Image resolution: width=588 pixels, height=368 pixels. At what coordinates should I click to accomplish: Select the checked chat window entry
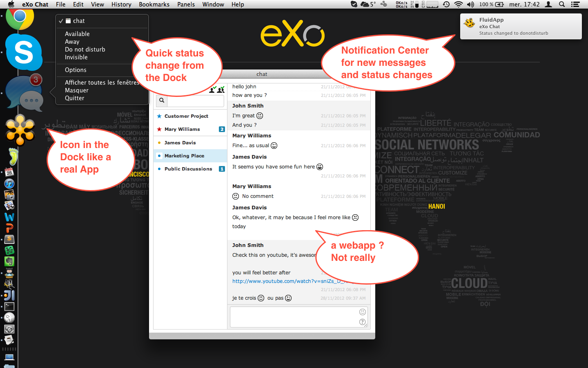pyautogui.click(x=102, y=21)
